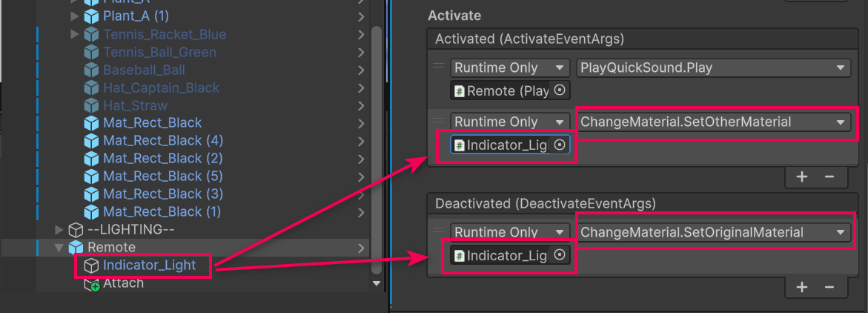Click the Tennis_Racket_Blue cube icon
This screenshot has height=313, width=868.
click(x=91, y=34)
